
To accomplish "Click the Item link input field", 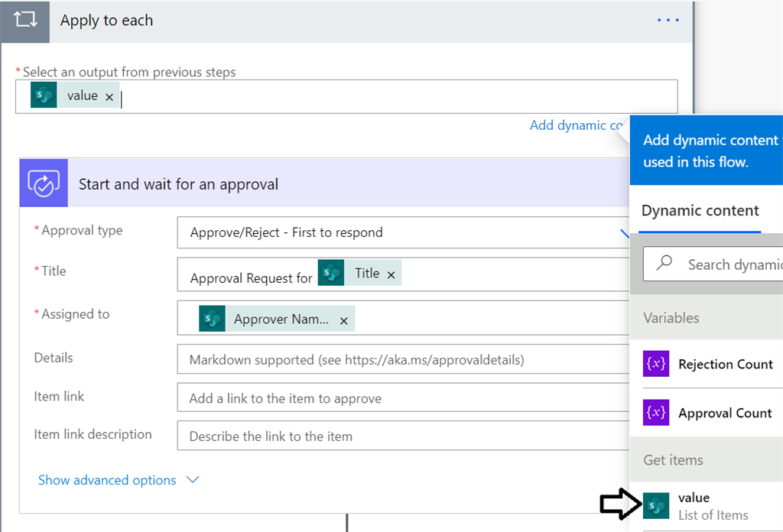I will (x=401, y=398).
